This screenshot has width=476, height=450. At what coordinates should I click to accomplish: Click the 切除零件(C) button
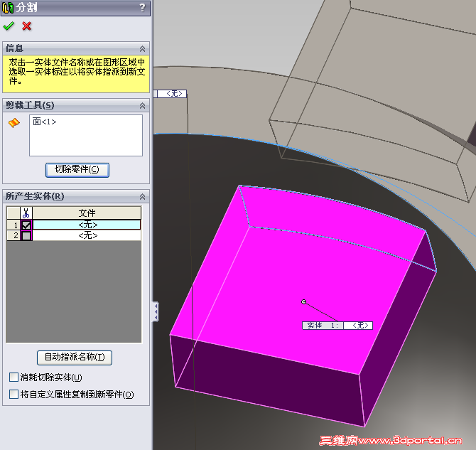click(77, 169)
